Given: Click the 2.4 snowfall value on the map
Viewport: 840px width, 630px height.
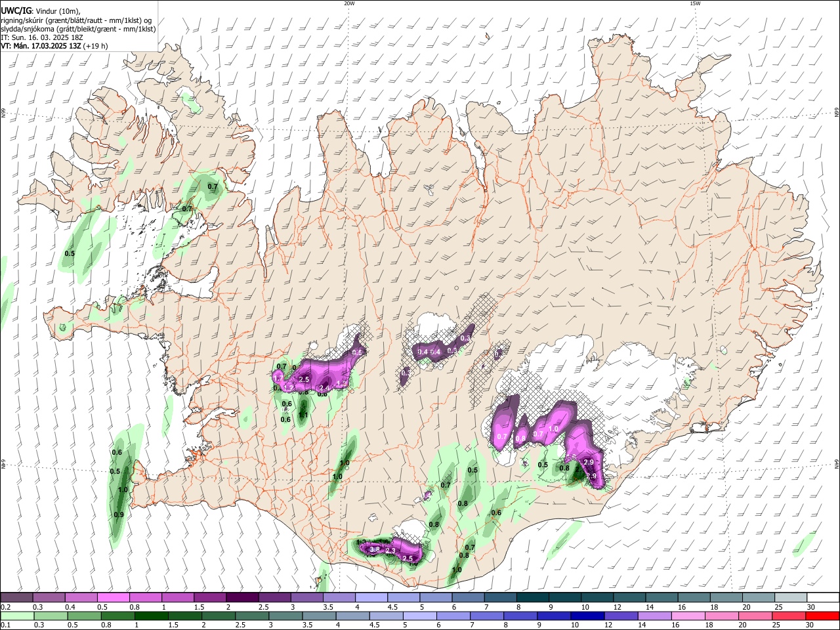Looking at the screenshot, I should (324, 388).
